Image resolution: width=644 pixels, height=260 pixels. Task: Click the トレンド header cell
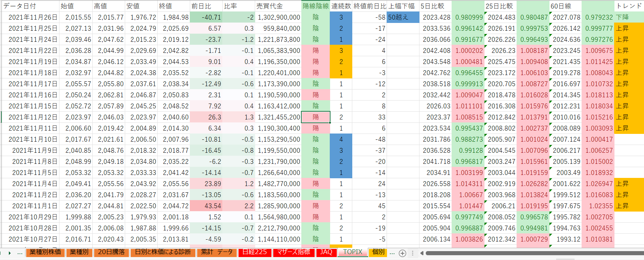click(x=629, y=6)
